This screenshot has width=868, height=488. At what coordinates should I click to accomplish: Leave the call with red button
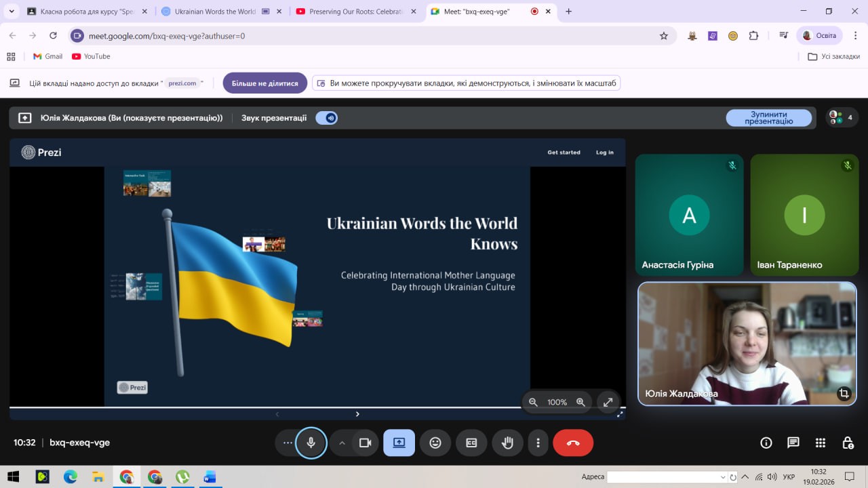pyautogui.click(x=573, y=443)
